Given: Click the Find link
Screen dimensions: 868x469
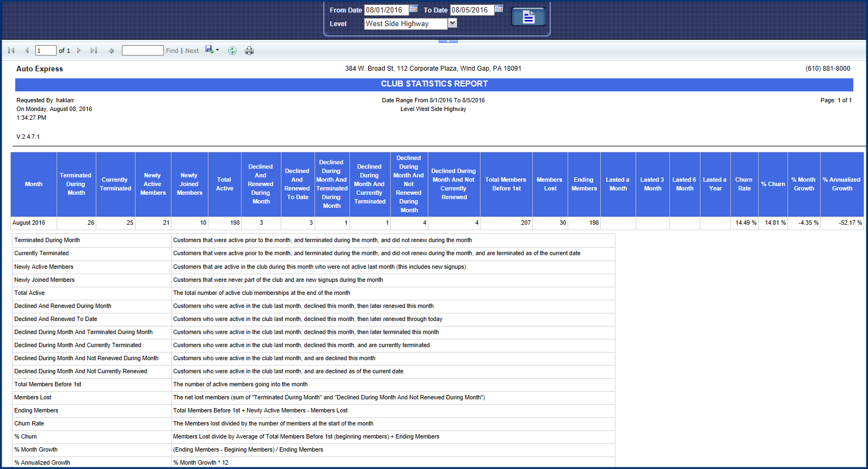Looking at the screenshot, I should click(x=172, y=51).
